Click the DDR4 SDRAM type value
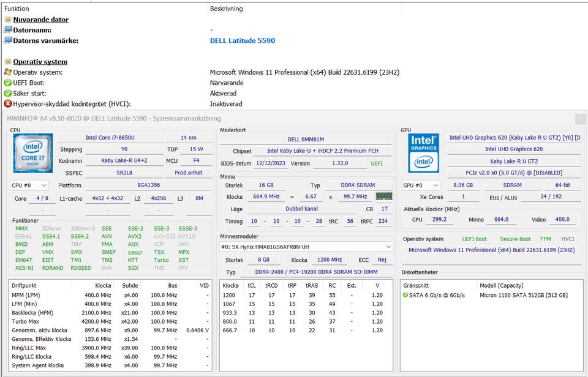 358,185
